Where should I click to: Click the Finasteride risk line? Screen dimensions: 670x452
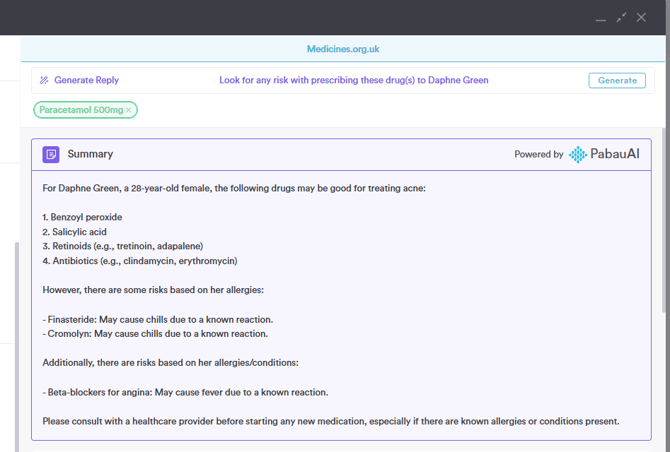click(158, 320)
